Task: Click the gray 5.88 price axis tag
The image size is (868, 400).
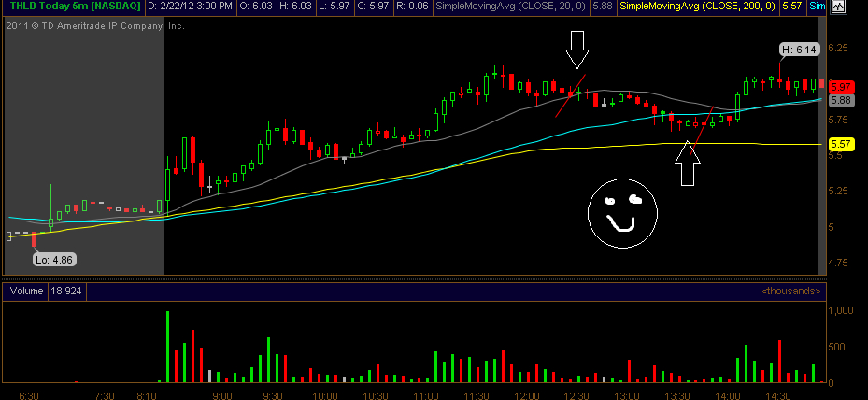Action: pos(841,100)
